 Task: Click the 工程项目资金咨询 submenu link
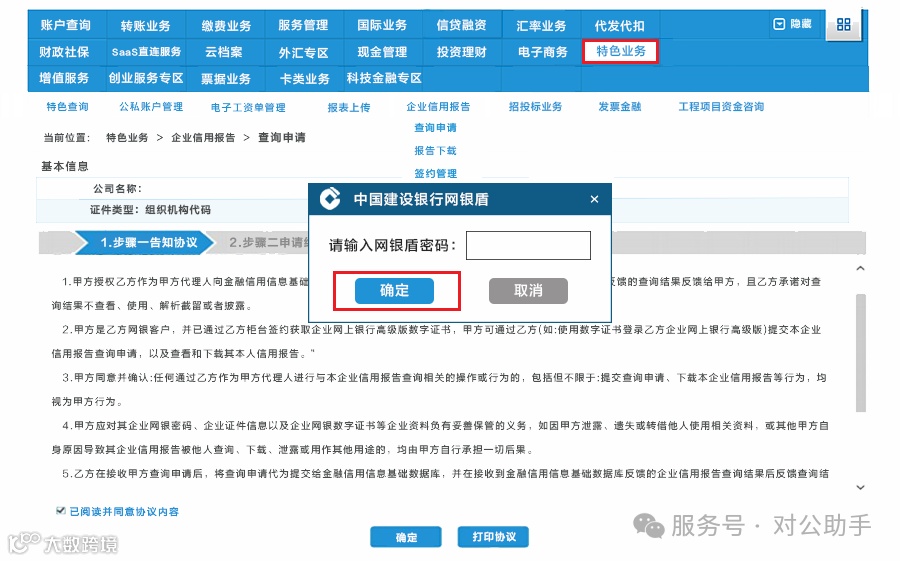[x=721, y=107]
